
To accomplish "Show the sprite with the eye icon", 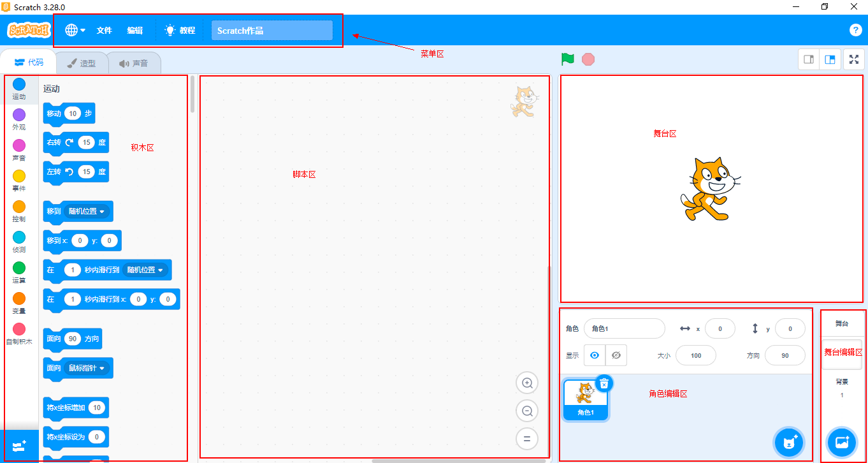I will click(x=595, y=355).
